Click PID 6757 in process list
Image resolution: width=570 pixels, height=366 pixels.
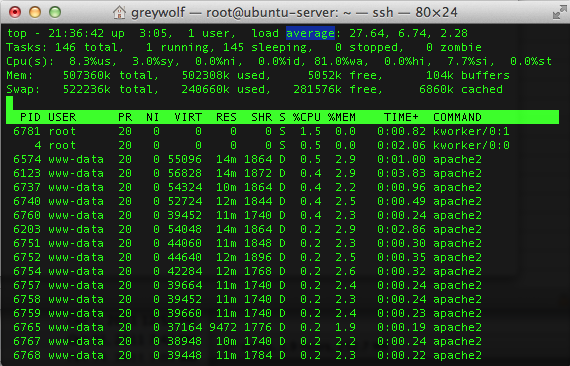[27, 285]
